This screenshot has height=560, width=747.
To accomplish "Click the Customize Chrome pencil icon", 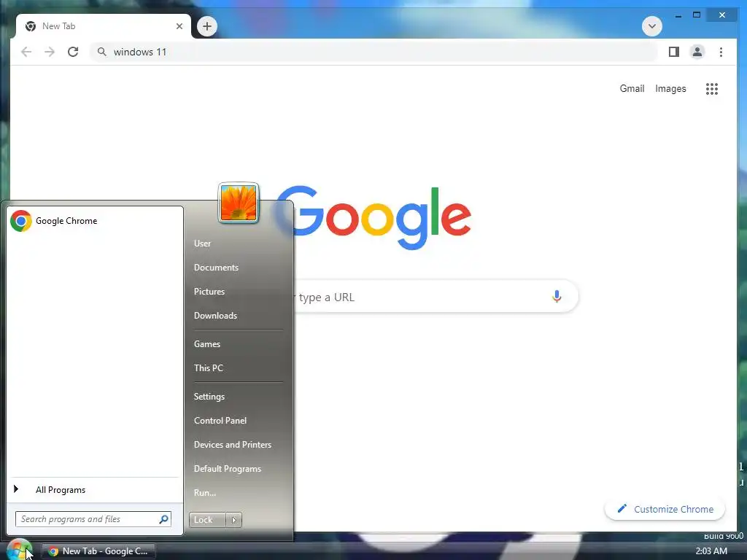I will [622, 508].
